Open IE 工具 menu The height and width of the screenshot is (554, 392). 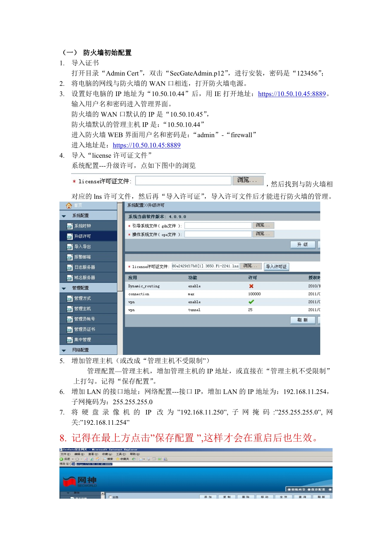(x=121, y=454)
